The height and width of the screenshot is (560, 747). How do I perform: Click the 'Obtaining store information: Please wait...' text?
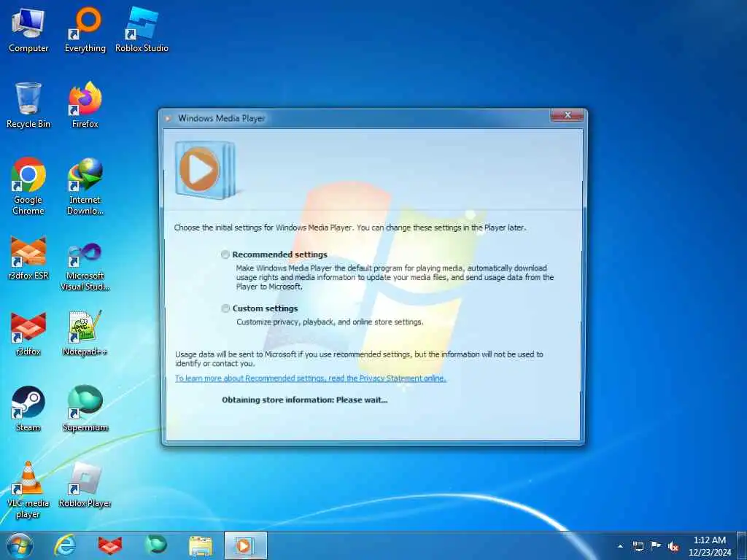coord(305,400)
